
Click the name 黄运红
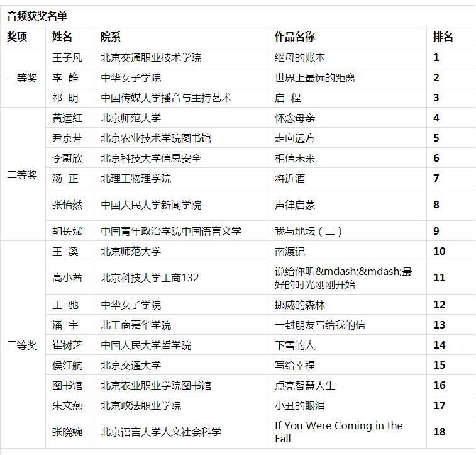point(67,118)
